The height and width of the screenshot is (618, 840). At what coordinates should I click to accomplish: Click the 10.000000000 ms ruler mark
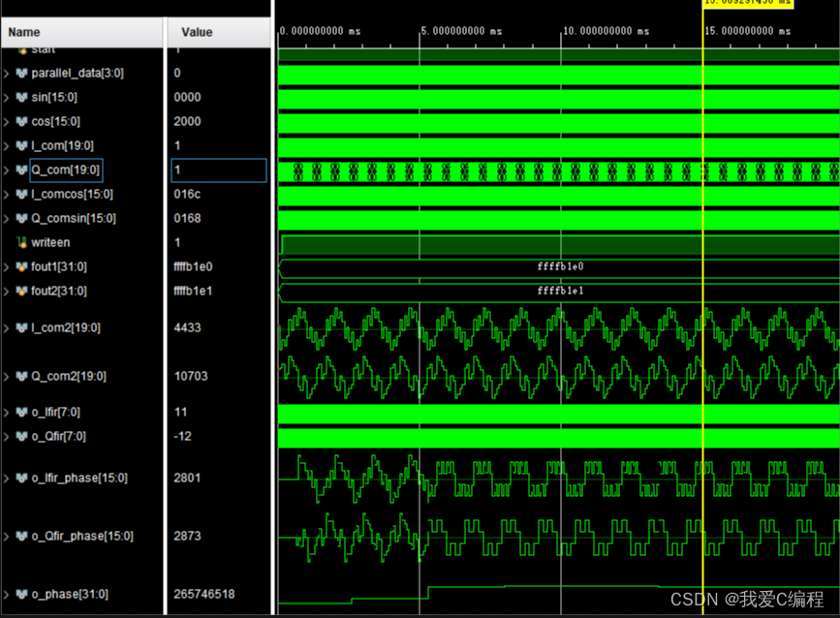[607, 31]
